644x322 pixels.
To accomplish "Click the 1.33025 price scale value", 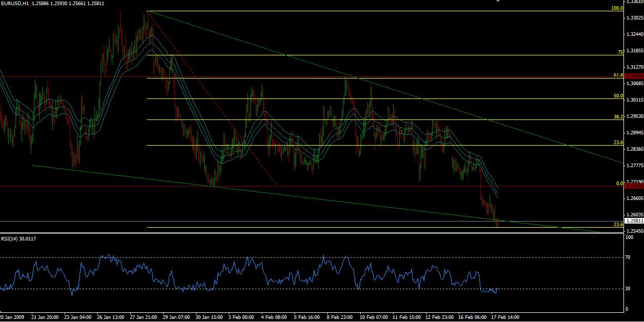I will (634, 18).
